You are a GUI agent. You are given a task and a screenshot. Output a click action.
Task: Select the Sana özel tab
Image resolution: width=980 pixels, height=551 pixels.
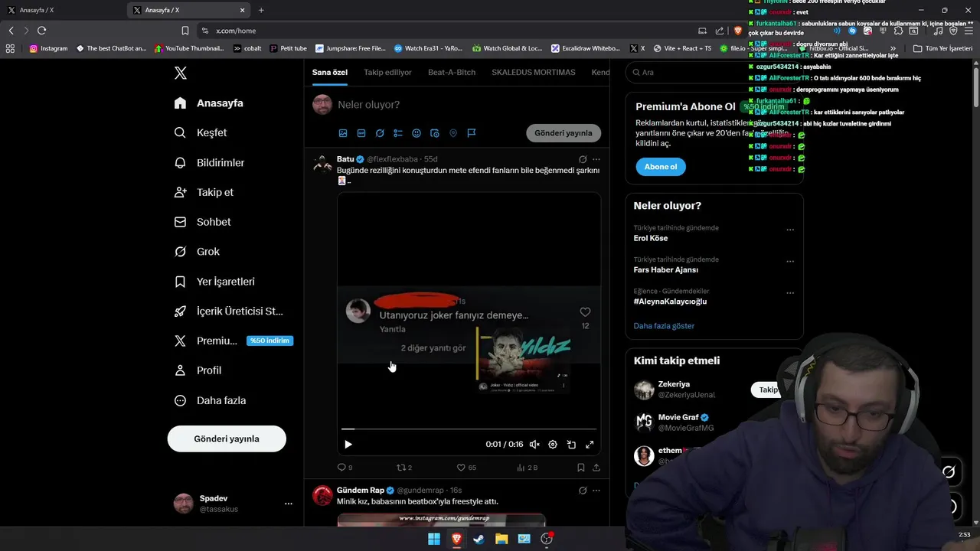coord(330,72)
